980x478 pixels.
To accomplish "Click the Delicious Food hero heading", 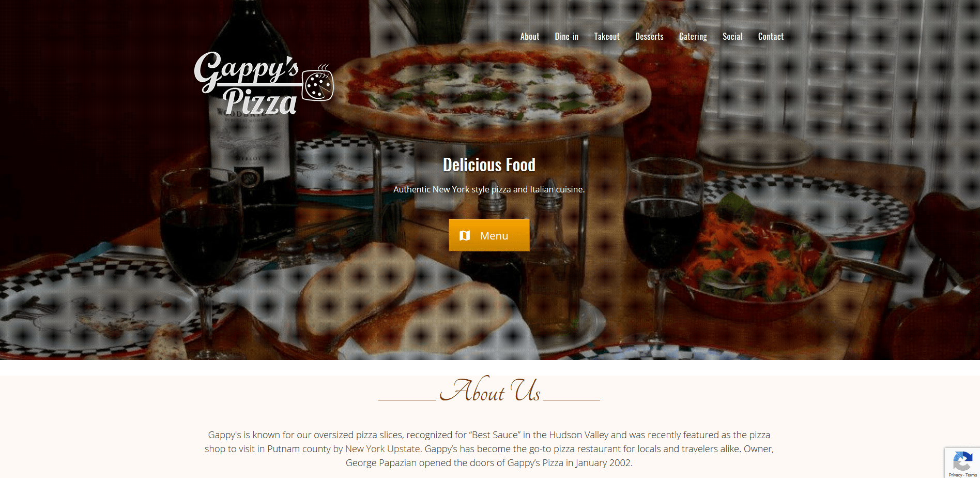I will pos(489,165).
